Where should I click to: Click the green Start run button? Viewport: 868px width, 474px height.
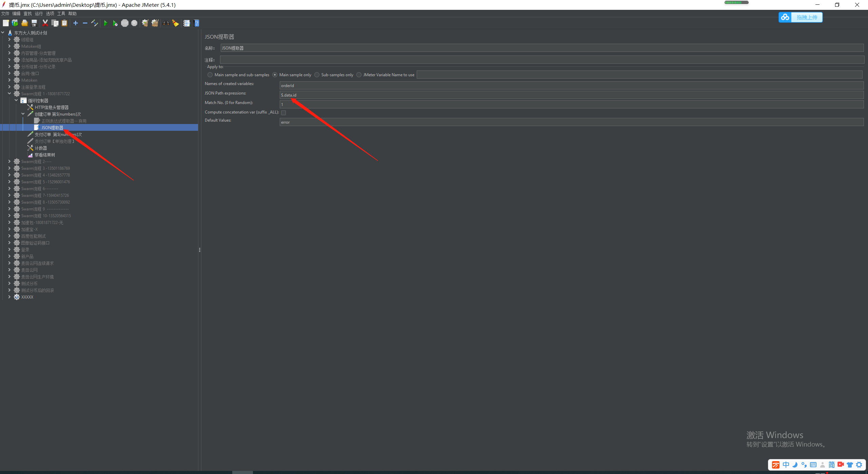point(105,23)
